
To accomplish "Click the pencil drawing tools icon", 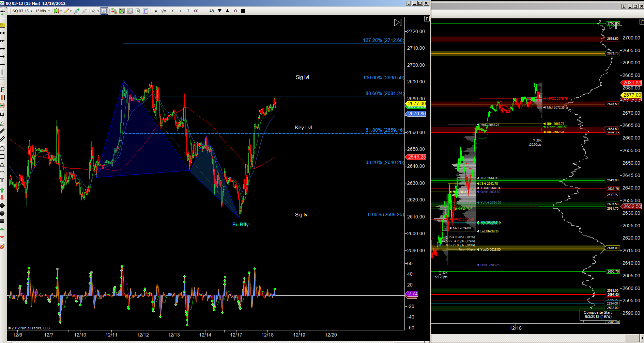I will tap(67, 11).
